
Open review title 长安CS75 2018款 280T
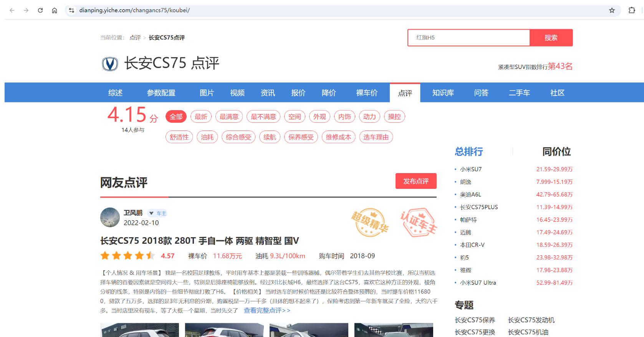click(199, 241)
